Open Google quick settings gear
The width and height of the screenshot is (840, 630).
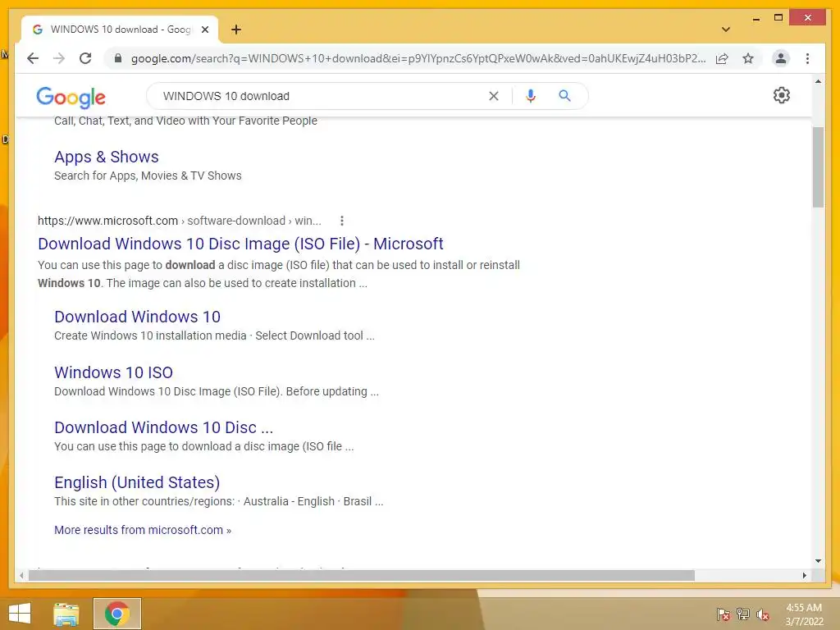click(x=782, y=95)
